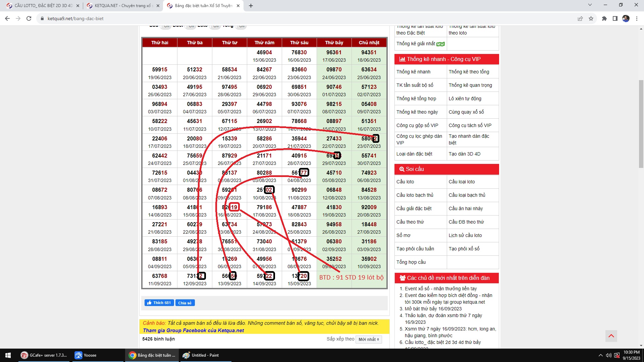Close the Bảng đặc biệt tuần tab
Image resolution: width=644 pixels, height=362 pixels.
tap(238, 6)
